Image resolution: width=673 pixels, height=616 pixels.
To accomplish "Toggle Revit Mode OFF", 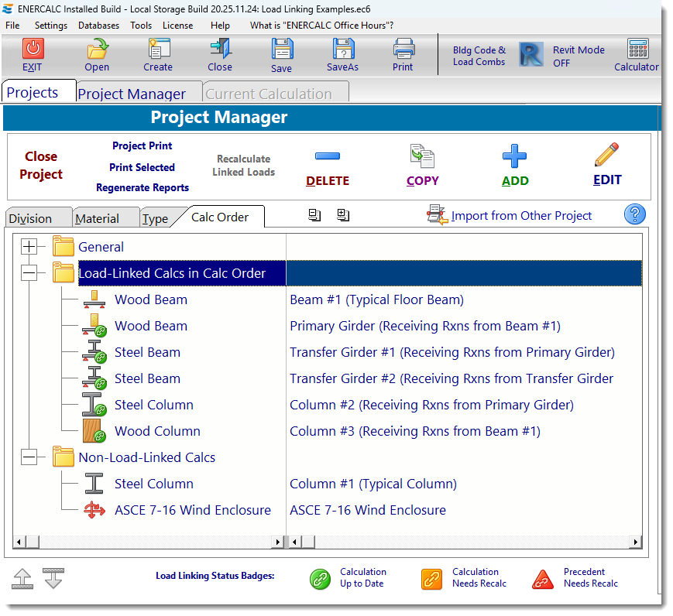I will (x=579, y=56).
